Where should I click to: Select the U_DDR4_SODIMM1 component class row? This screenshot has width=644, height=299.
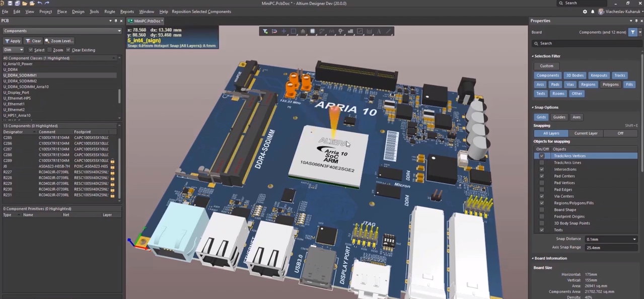pyautogui.click(x=59, y=76)
